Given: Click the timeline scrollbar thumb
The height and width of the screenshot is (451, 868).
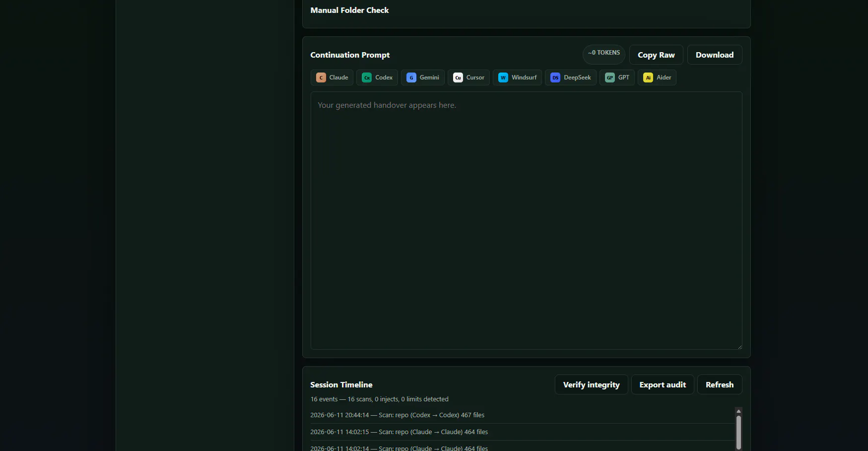Looking at the screenshot, I should 738,432.
